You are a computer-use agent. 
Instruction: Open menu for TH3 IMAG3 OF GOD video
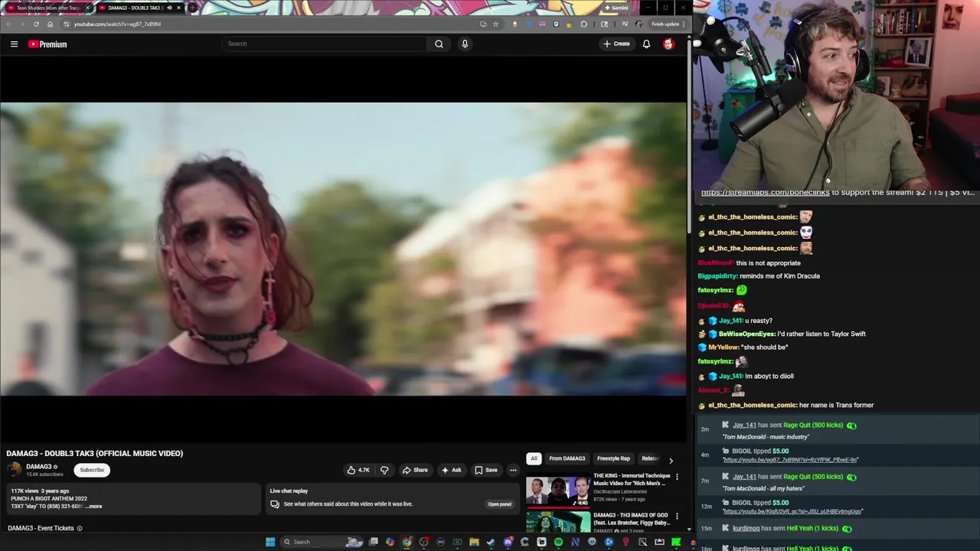click(676, 517)
